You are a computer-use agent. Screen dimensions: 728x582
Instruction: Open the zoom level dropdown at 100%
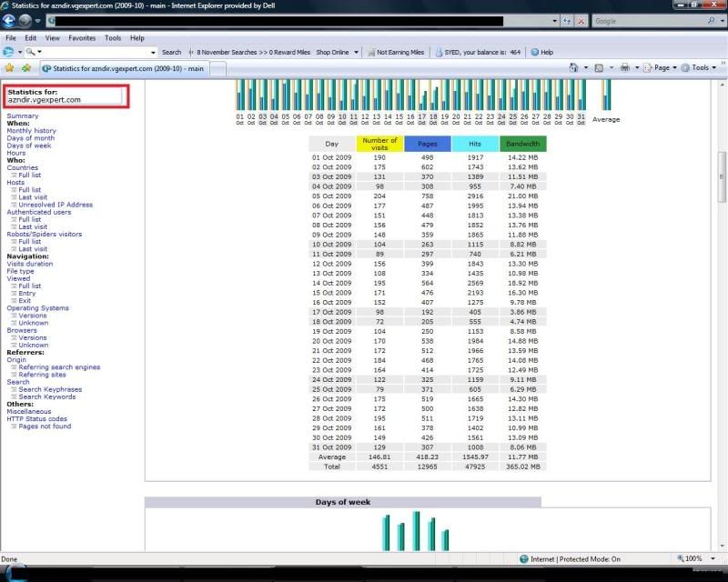click(x=697, y=558)
